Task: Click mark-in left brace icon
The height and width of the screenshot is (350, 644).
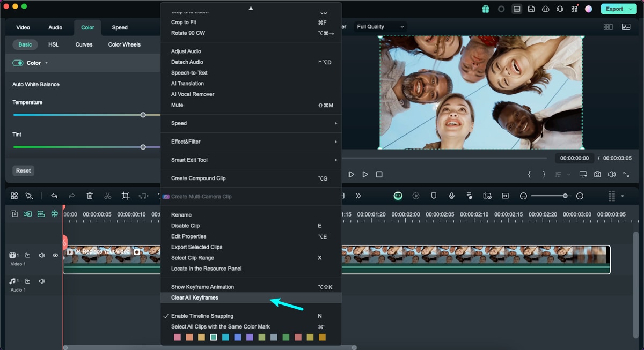Action: tap(529, 174)
